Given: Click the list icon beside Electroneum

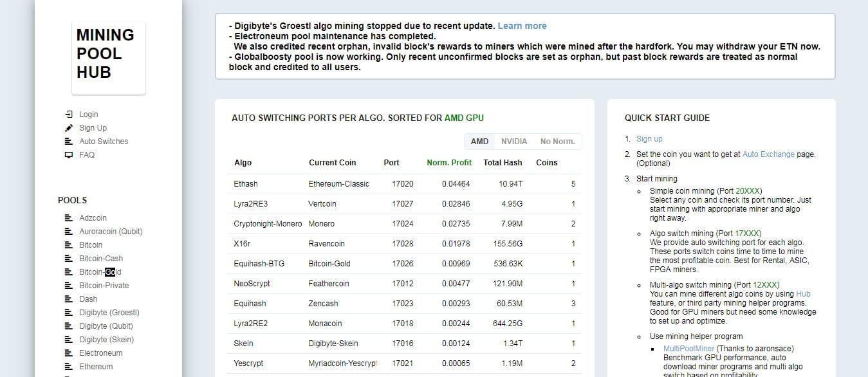Looking at the screenshot, I should pyautogui.click(x=69, y=353).
